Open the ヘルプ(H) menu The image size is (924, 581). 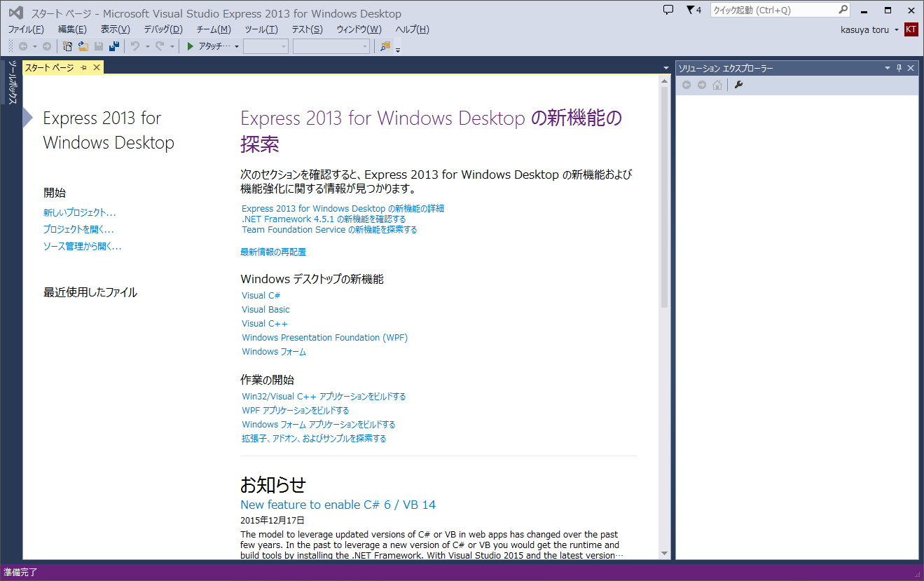(413, 29)
